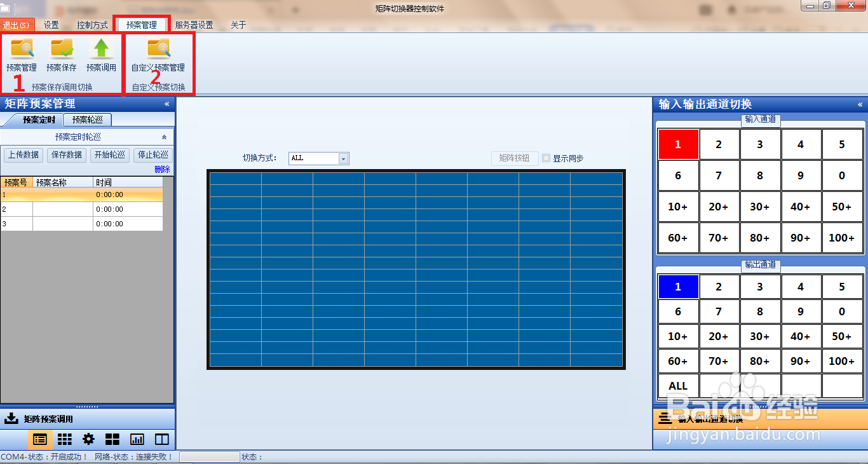Click input channel 60+ button

678,238
